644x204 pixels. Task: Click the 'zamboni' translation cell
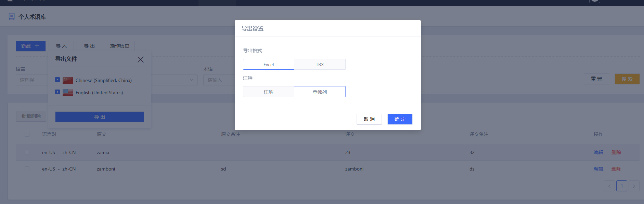354,169
